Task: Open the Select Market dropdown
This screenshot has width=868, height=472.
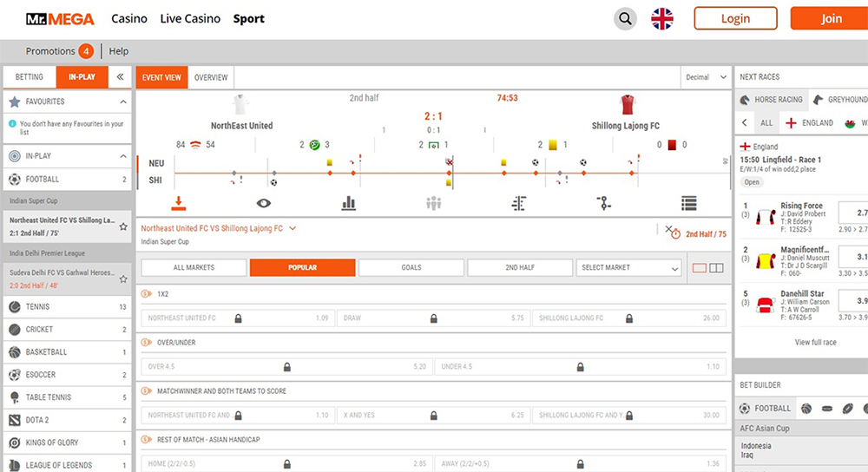Action: [629, 268]
